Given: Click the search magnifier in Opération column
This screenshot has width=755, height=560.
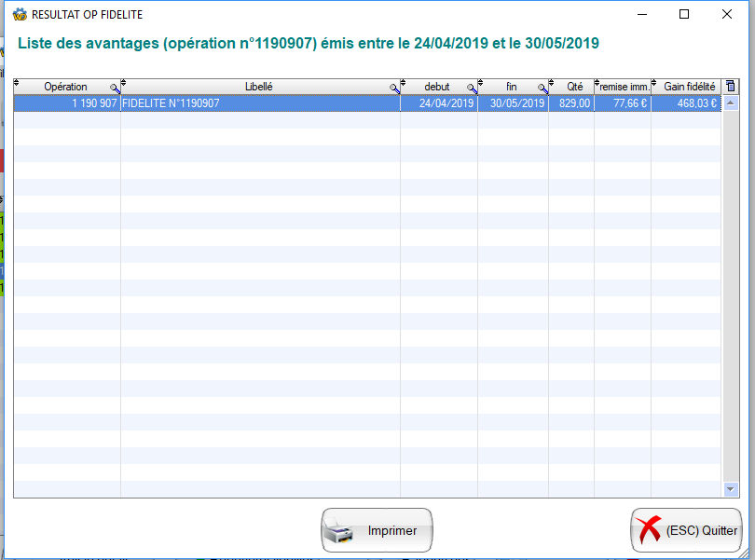Looking at the screenshot, I should coord(115,89).
